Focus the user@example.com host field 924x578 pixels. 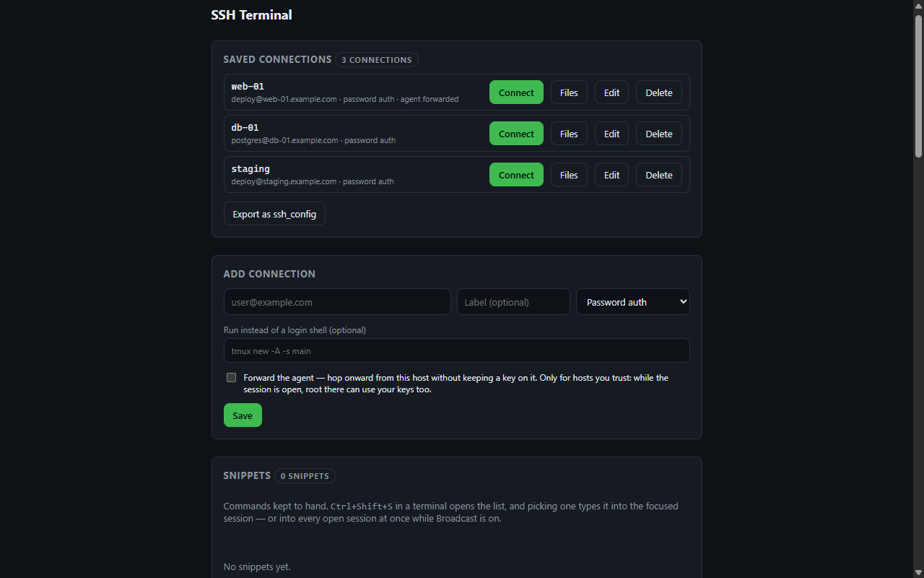click(337, 302)
